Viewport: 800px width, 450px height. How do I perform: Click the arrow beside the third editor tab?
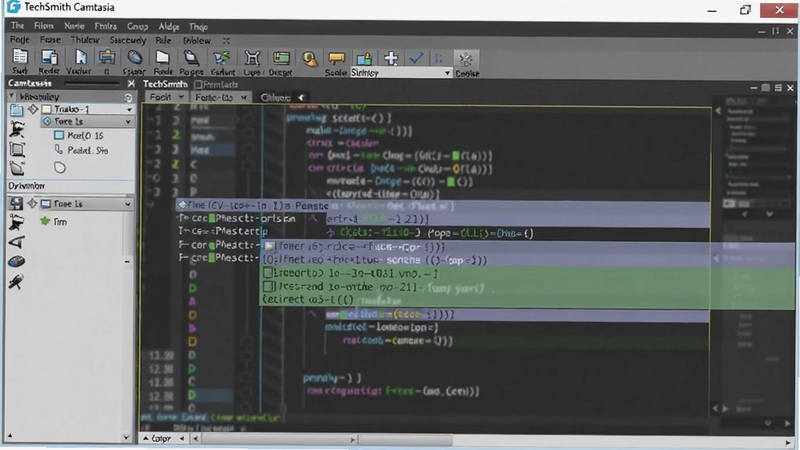(x=301, y=97)
